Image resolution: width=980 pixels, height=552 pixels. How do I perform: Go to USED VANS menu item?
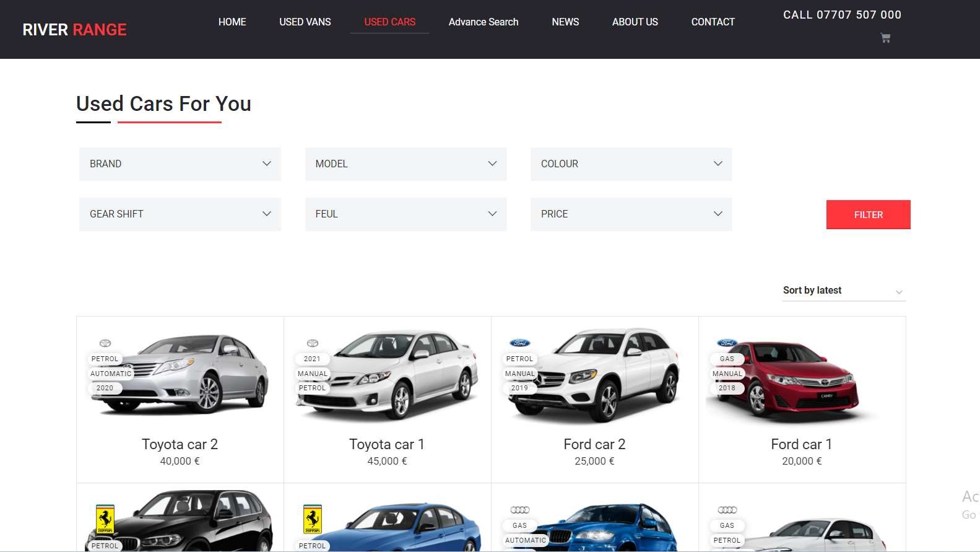point(305,22)
